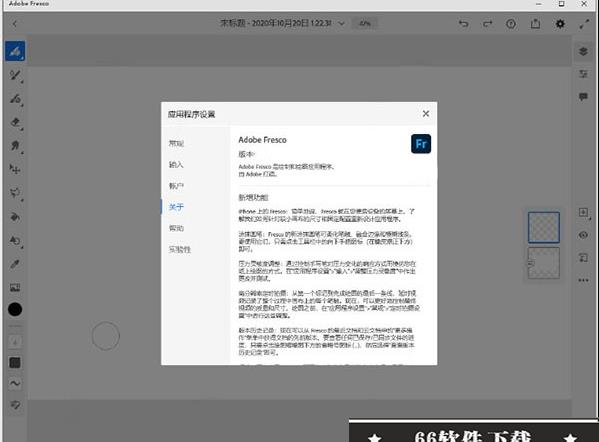This screenshot has width=599, height=442.
Task: Enter full screen mode
Action: click(x=584, y=24)
